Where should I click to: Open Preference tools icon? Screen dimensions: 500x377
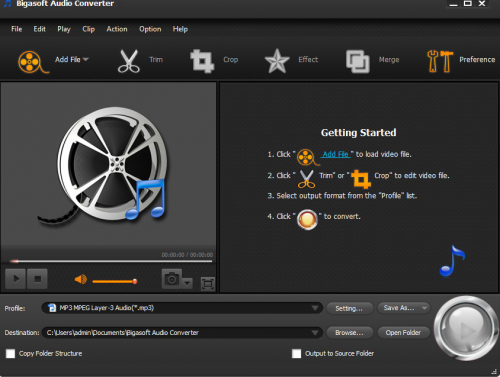pyautogui.click(x=440, y=61)
